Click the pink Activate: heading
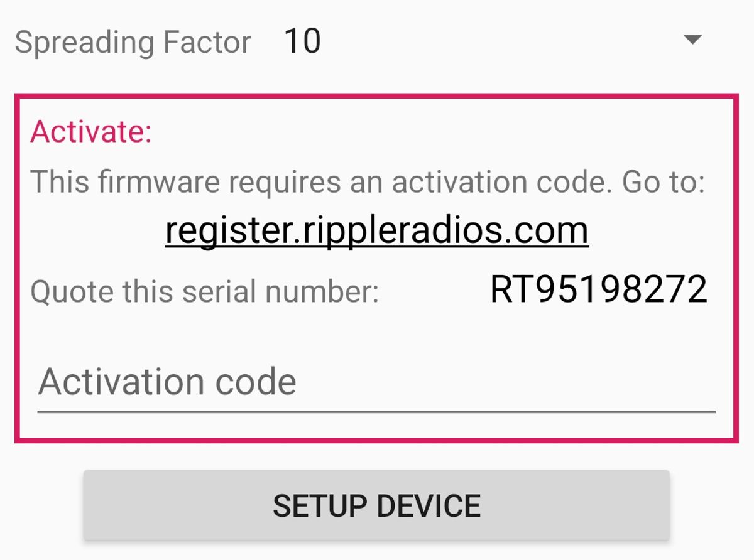 coord(91,132)
